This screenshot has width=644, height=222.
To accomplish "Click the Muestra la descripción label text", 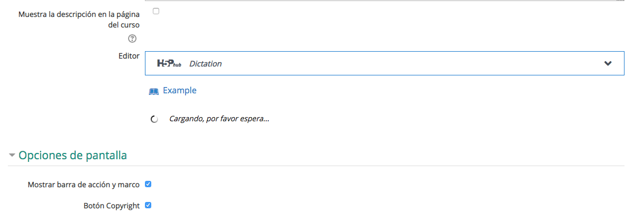I will click(79, 20).
